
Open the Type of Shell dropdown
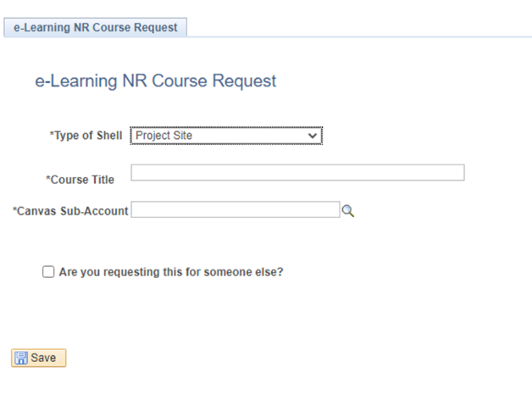point(225,136)
